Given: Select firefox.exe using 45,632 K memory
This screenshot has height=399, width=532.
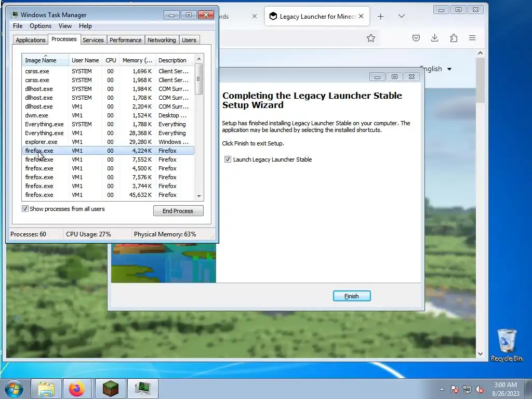Looking at the screenshot, I should (x=108, y=195).
